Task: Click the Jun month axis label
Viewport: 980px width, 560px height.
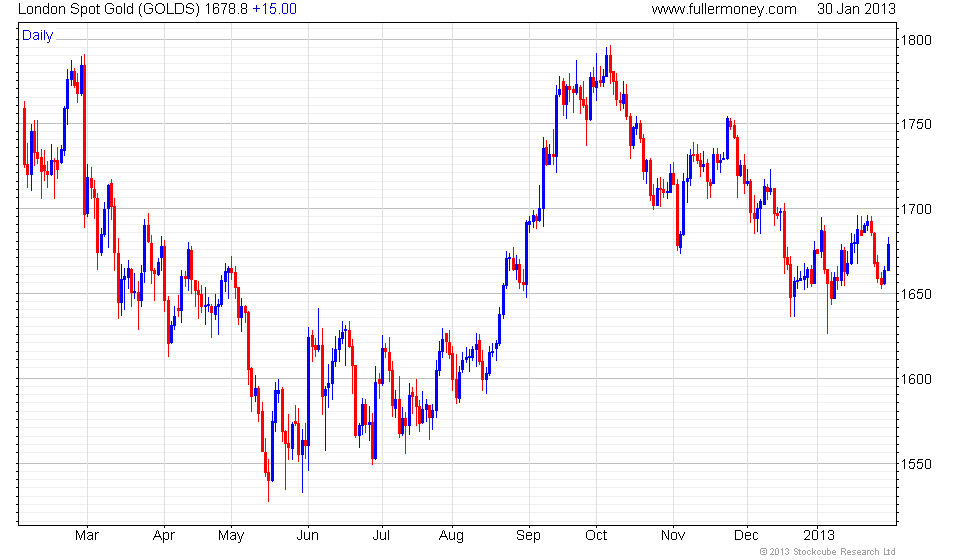Action: pyautogui.click(x=308, y=536)
